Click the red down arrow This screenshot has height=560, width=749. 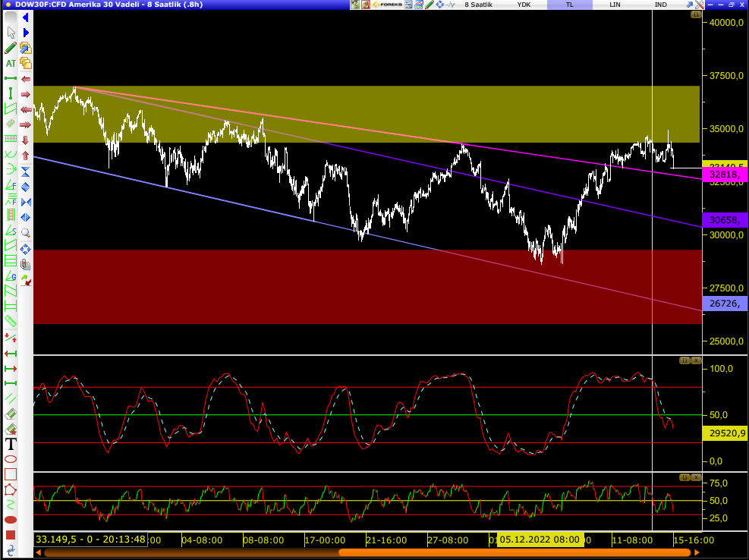tap(26, 140)
